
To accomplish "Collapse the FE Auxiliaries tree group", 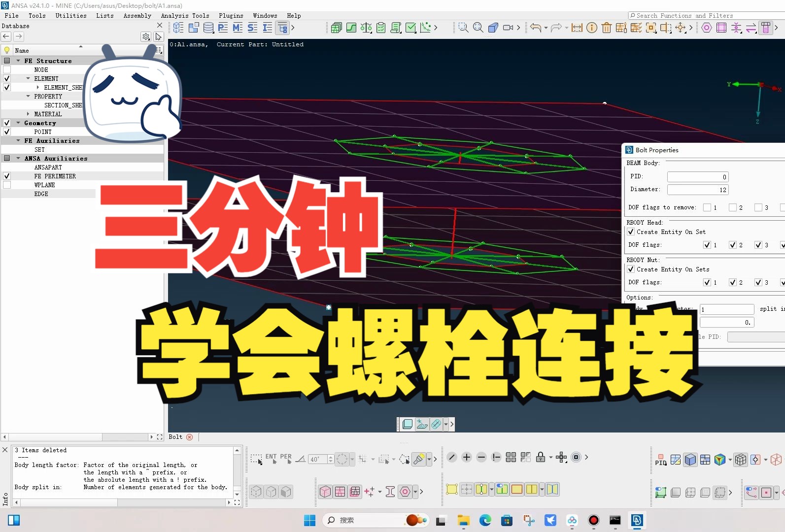I will (18, 140).
